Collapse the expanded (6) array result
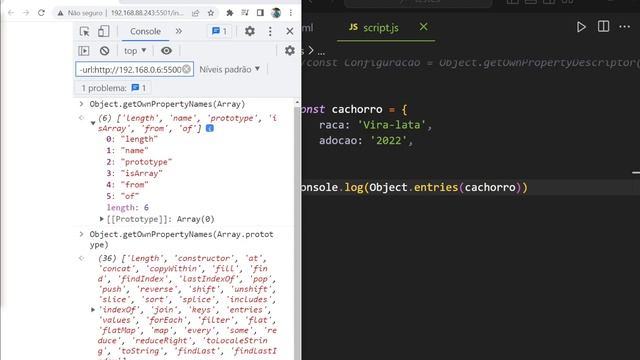 coord(93,123)
